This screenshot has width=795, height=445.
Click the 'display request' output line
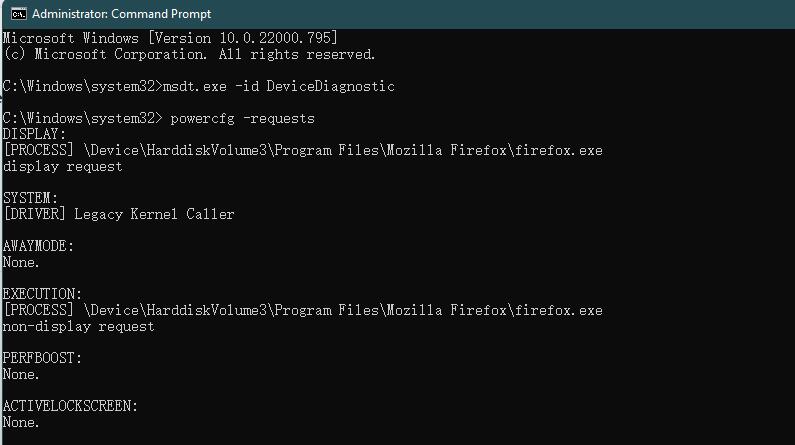click(62, 166)
